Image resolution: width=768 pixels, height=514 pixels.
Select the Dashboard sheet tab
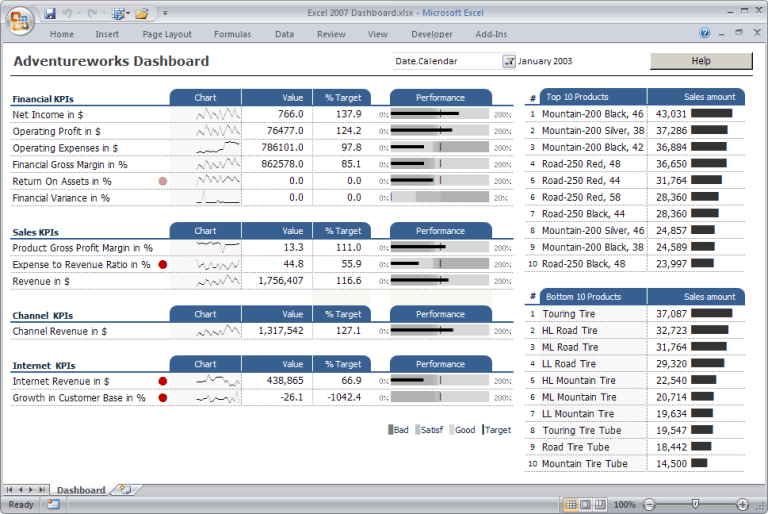tap(81, 490)
